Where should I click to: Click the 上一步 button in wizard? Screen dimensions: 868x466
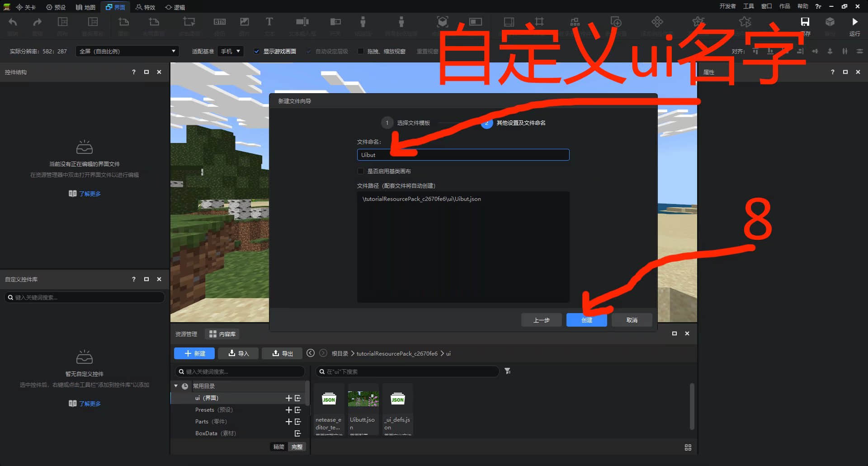tap(541, 320)
